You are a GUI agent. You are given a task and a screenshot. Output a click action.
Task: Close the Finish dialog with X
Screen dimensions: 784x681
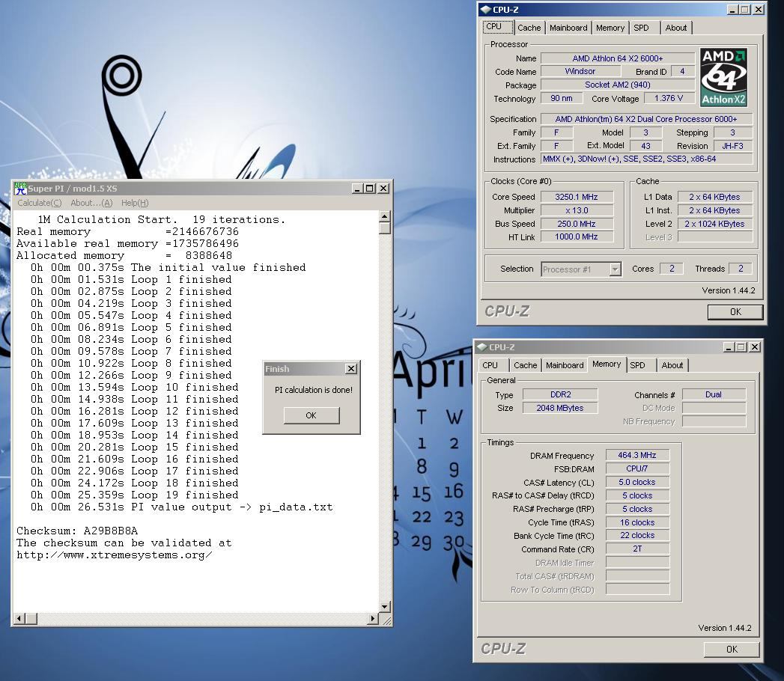pos(351,369)
